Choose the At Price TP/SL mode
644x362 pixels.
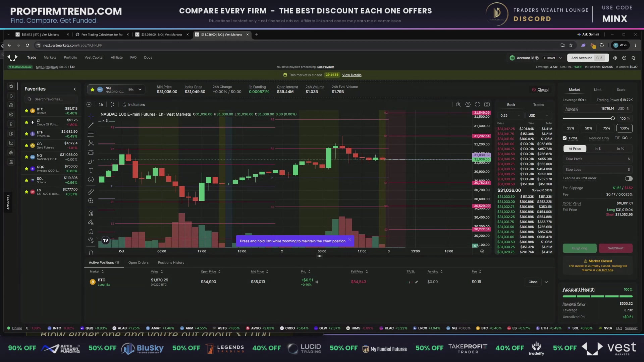[x=575, y=148]
